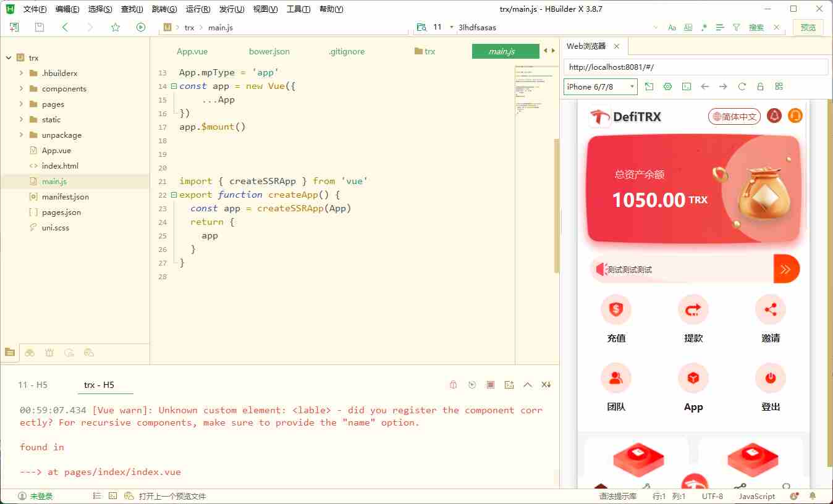Collapse the trx project root folder
833x504 pixels.
(x=9, y=58)
